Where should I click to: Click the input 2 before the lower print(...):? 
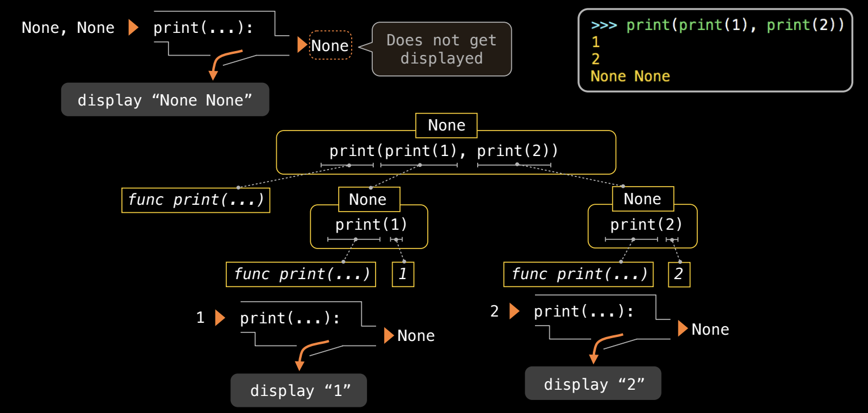(x=494, y=311)
